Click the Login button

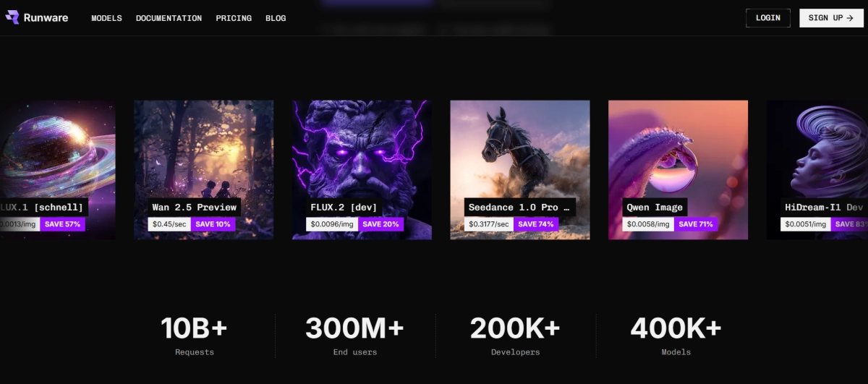coord(768,18)
